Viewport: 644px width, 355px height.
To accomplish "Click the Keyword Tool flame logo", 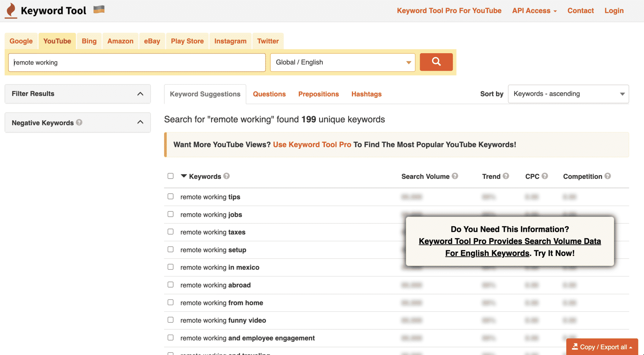I will pyautogui.click(x=11, y=10).
